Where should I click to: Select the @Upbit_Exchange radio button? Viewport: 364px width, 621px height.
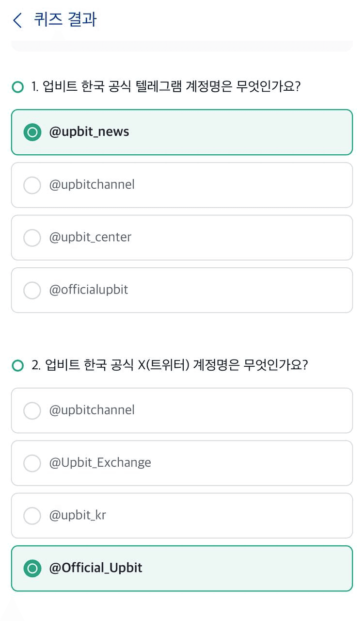32,463
